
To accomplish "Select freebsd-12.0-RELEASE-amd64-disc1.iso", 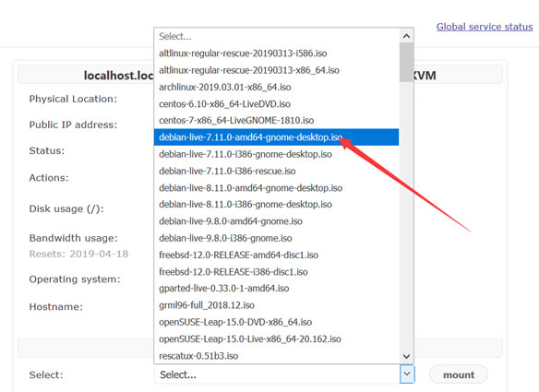I will pyautogui.click(x=276, y=255).
